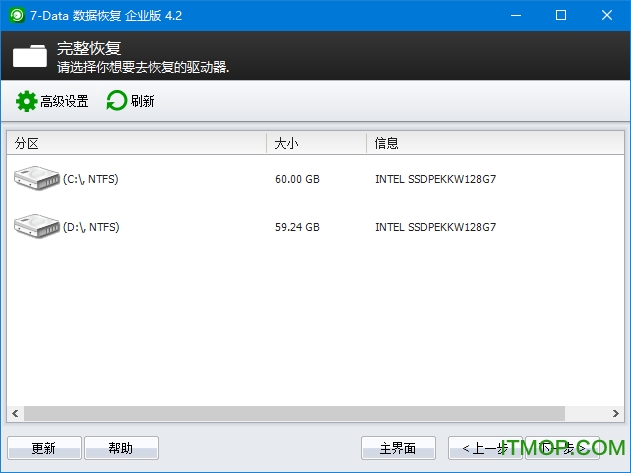
Task: Sort by the 分区 column header
Action: [x=136, y=143]
